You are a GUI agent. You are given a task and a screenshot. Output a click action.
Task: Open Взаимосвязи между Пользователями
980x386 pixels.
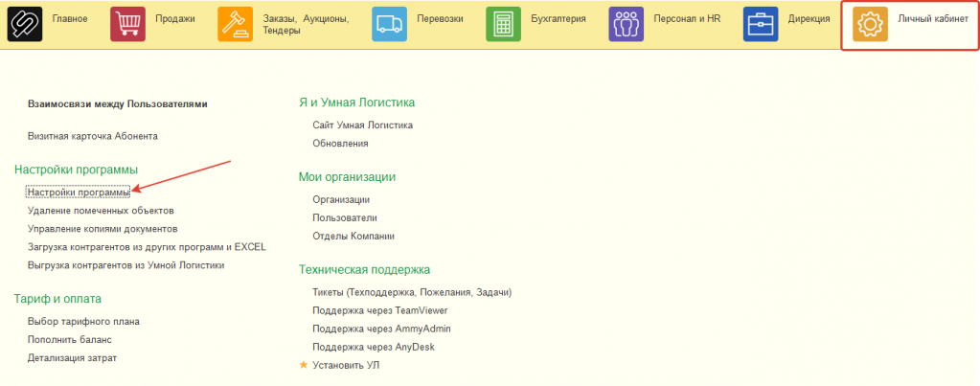point(118,104)
